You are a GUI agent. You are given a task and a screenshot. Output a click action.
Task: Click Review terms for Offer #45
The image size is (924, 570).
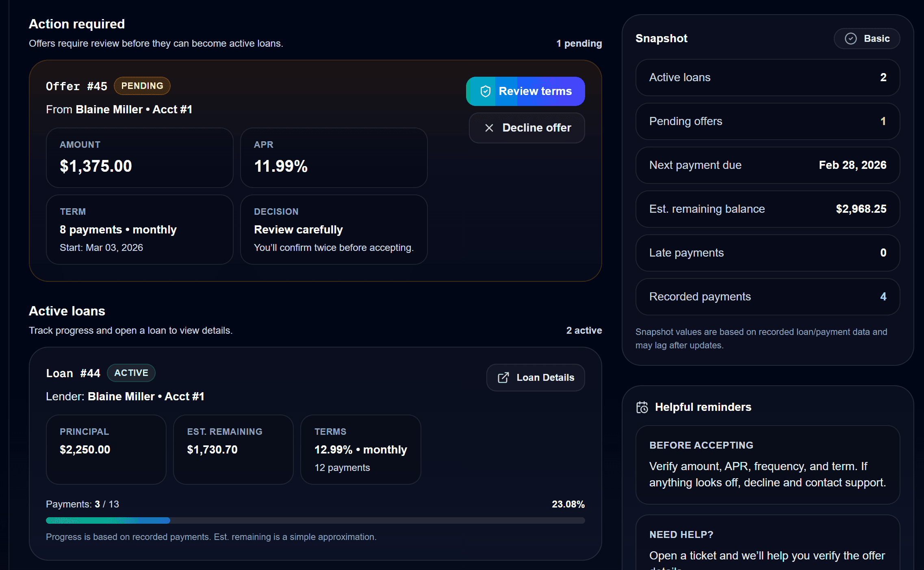(x=525, y=91)
